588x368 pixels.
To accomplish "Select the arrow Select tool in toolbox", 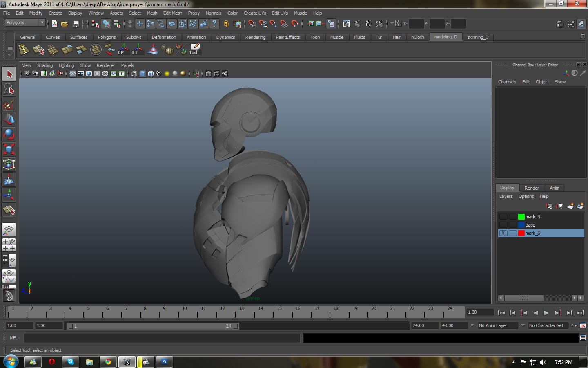I will [x=9, y=74].
